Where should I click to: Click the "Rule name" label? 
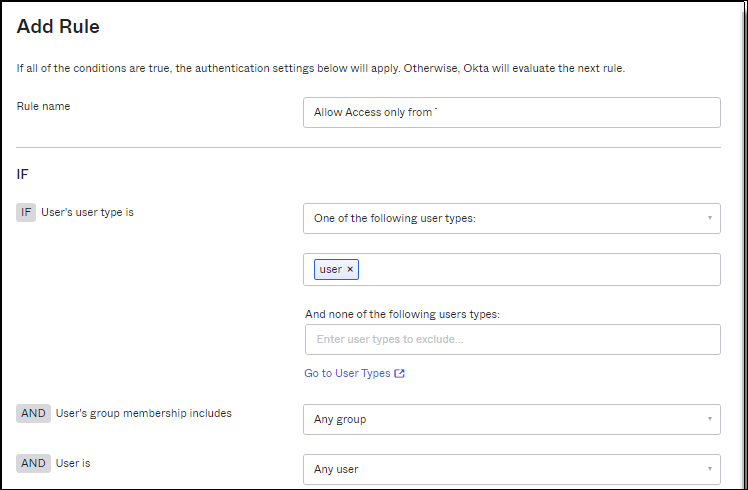pos(44,106)
